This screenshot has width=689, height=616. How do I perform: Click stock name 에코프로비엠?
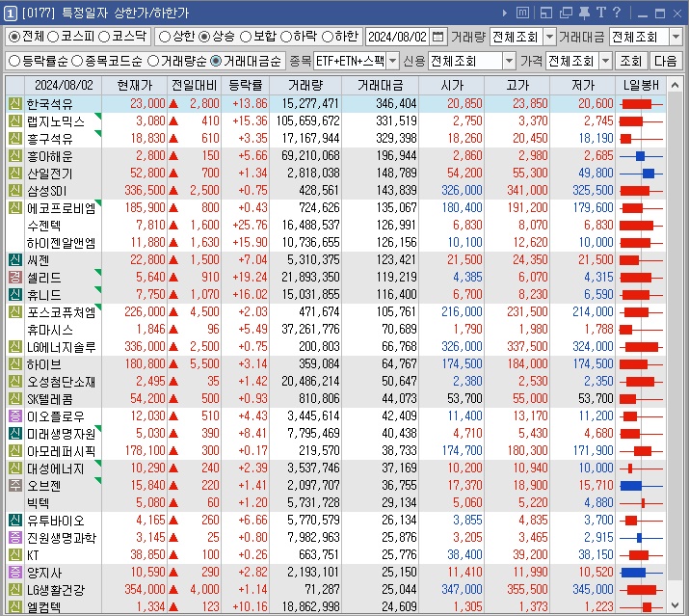[61, 208]
